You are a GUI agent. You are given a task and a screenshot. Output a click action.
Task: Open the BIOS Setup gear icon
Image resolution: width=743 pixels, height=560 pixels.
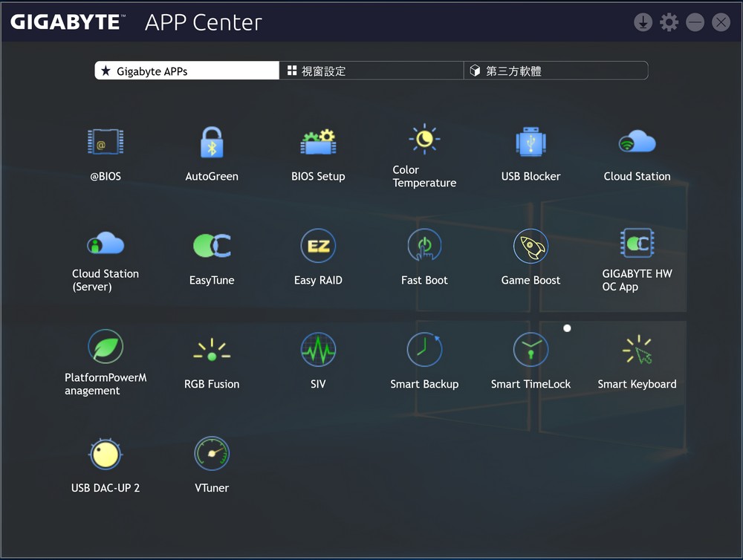point(318,142)
